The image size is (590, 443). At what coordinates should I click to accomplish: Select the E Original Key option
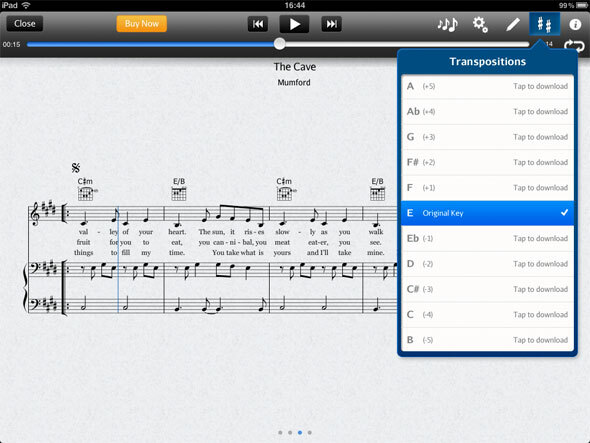point(487,213)
